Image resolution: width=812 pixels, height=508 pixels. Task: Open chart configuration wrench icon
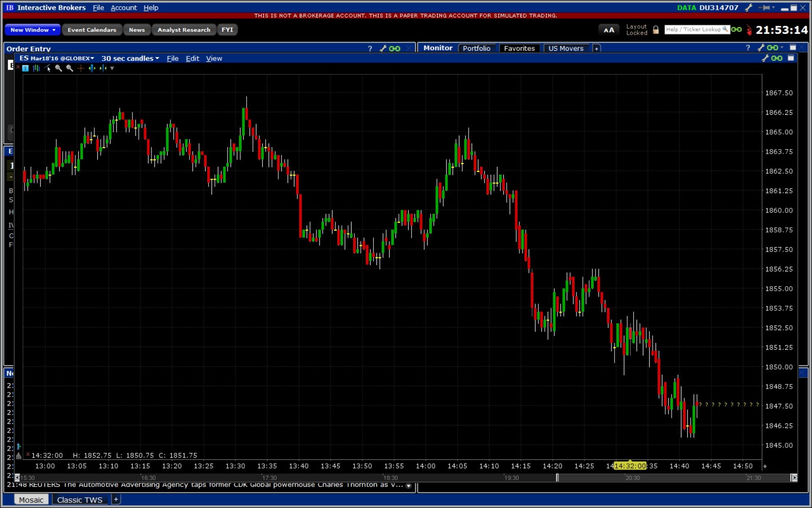[765, 58]
